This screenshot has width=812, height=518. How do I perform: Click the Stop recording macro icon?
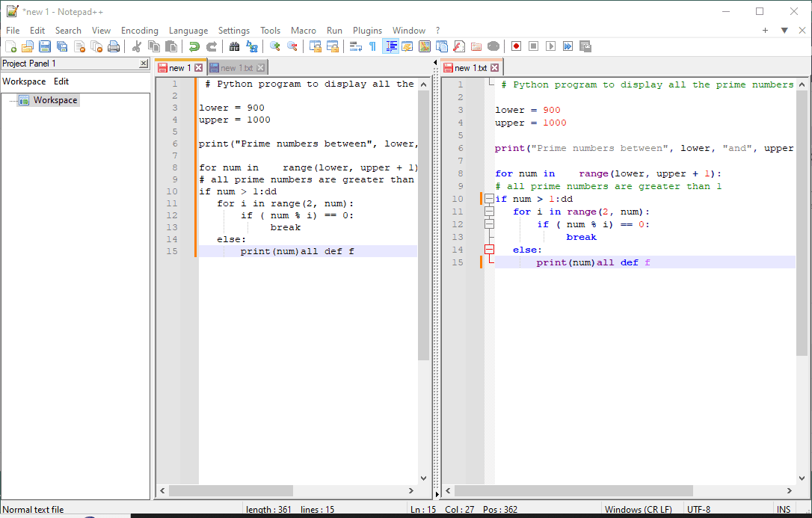click(533, 46)
